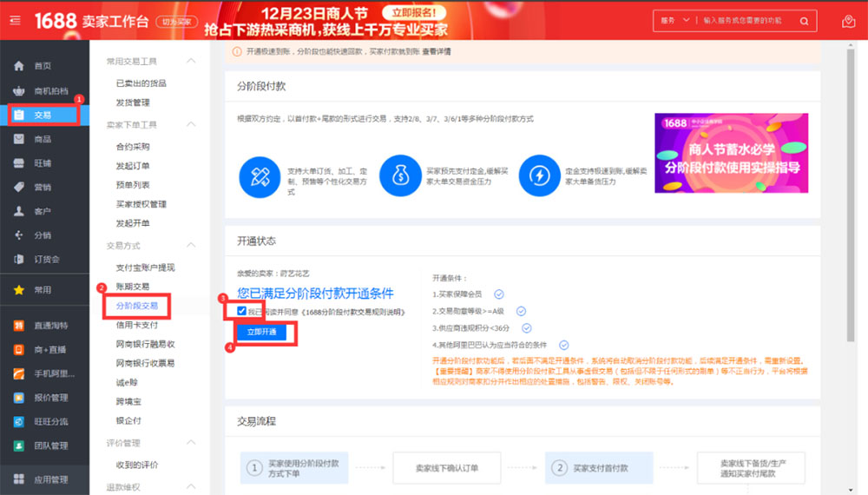Click the 立即报名 banner button

tap(414, 12)
